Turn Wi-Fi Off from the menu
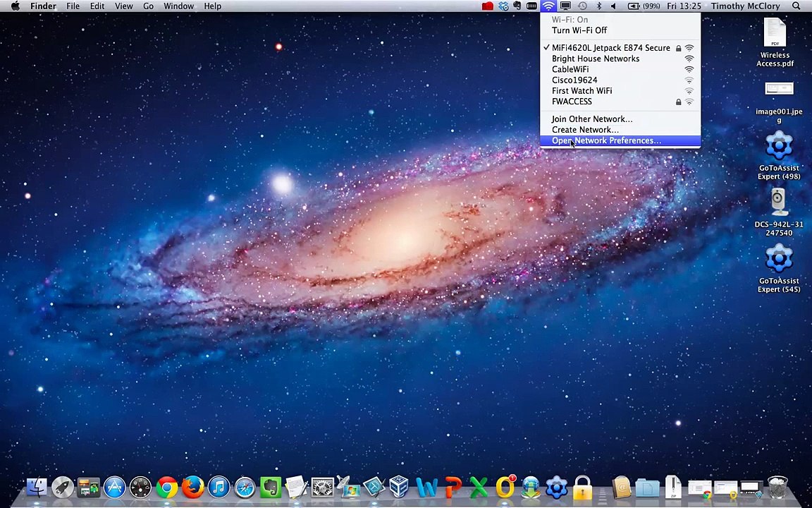The height and width of the screenshot is (508, 812). click(x=579, y=30)
